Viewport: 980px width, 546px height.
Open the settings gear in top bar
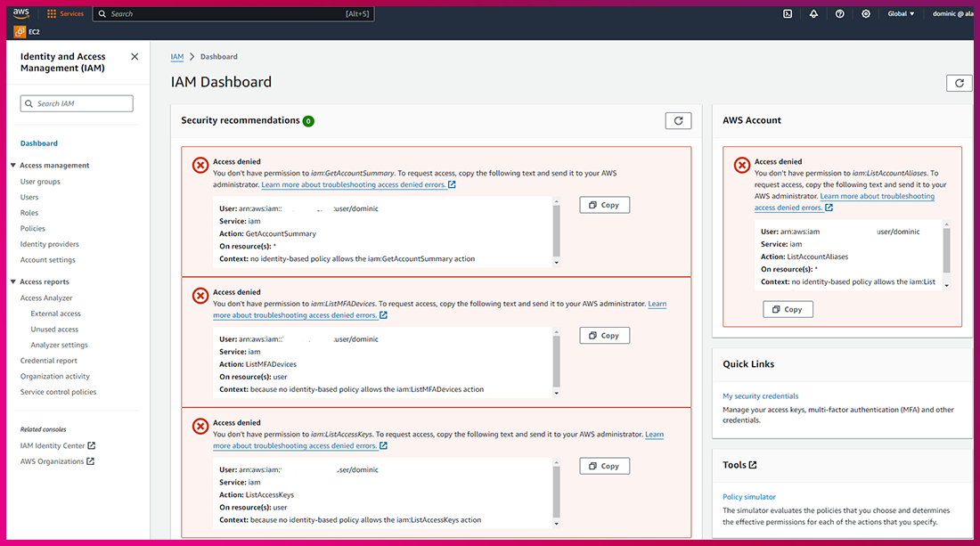pos(866,14)
